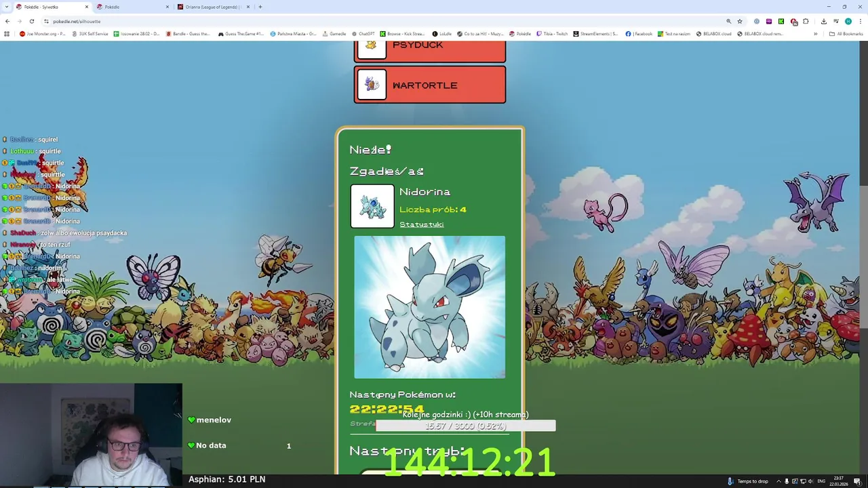This screenshot has width=868, height=488.
Task: Open the Chrome three-dot menu
Action: pyautogui.click(x=860, y=21)
